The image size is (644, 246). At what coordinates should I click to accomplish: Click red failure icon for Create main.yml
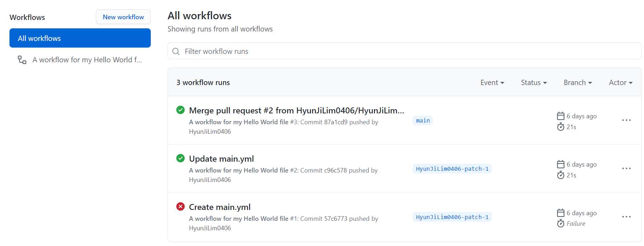[181, 206]
